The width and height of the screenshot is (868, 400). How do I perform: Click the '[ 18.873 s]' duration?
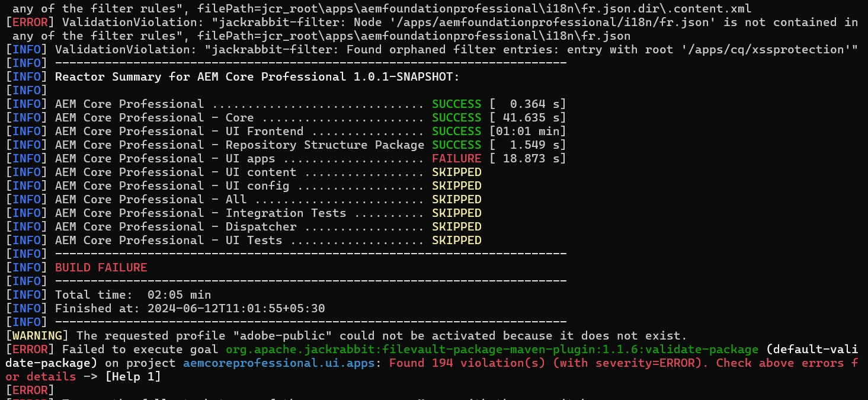coord(527,159)
